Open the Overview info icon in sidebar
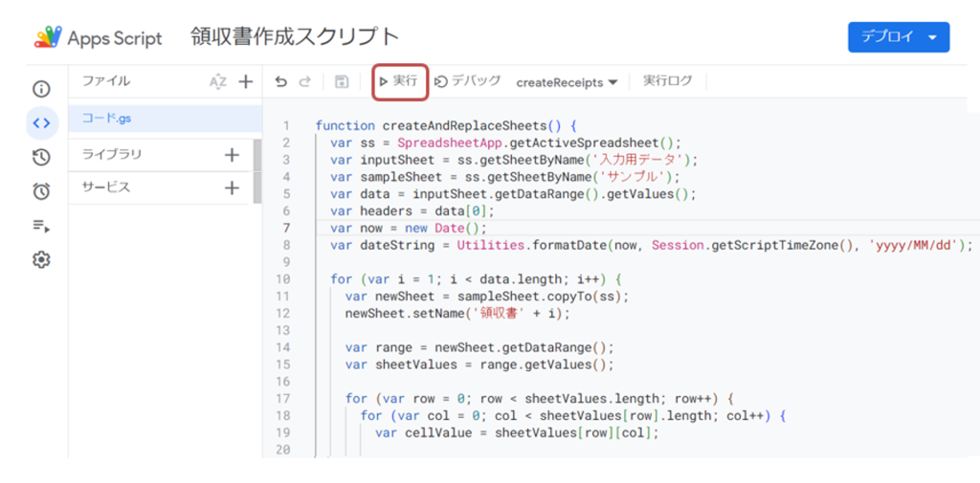980x483 pixels. [41, 89]
